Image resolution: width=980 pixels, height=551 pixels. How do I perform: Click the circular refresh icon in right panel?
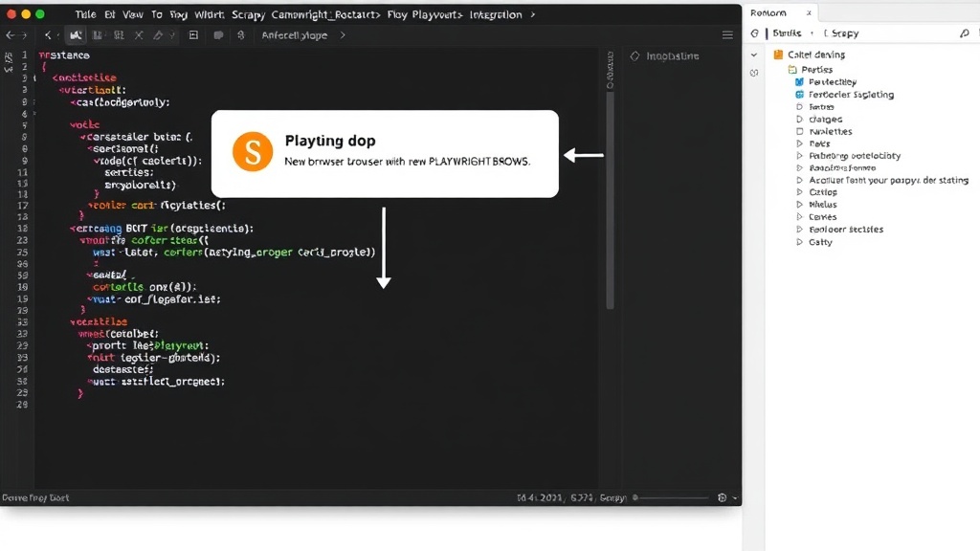click(x=755, y=33)
